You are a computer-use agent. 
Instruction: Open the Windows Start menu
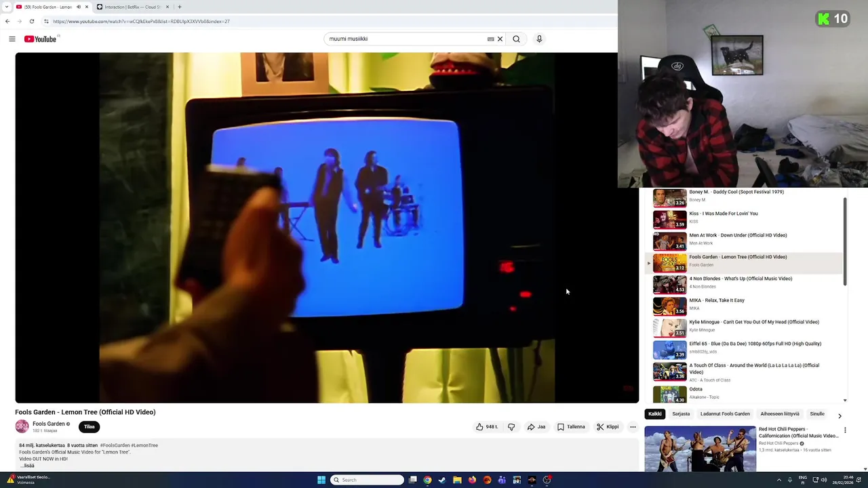[321, 480]
